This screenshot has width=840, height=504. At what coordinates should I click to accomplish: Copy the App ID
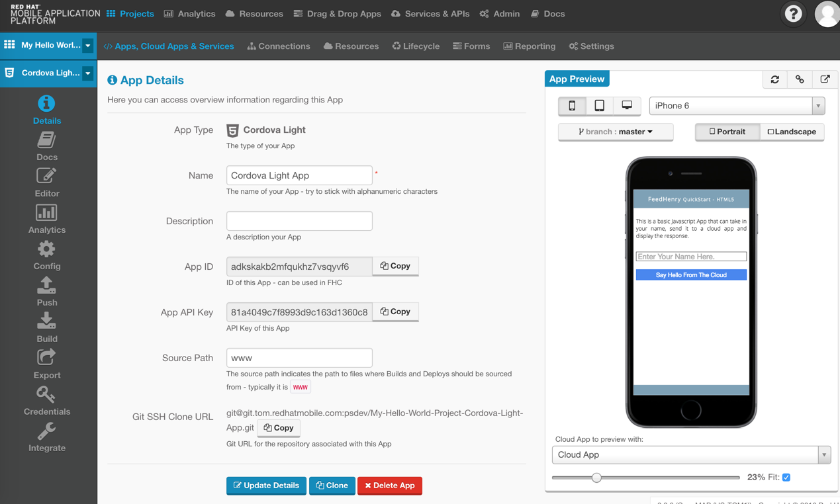pyautogui.click(x=395, y=266)
